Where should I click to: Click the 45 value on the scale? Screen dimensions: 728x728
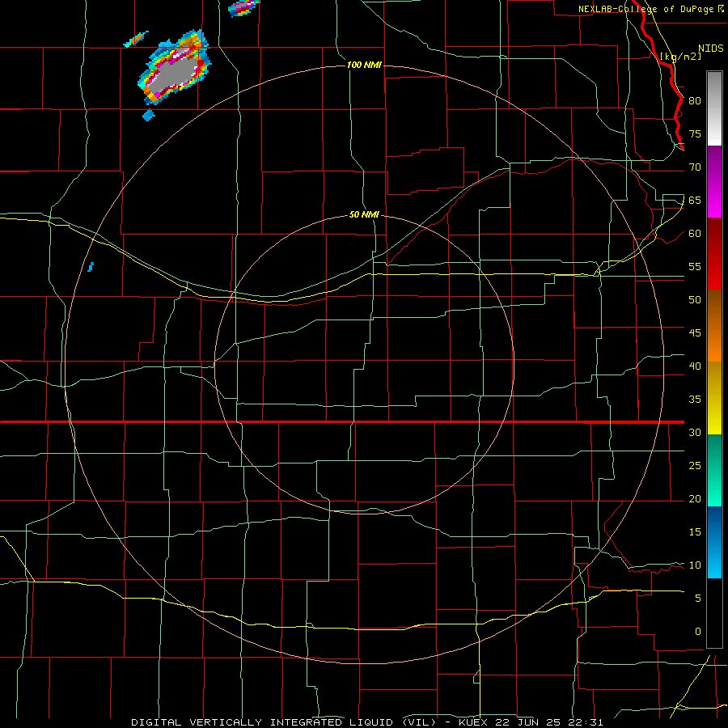[695, 333]
